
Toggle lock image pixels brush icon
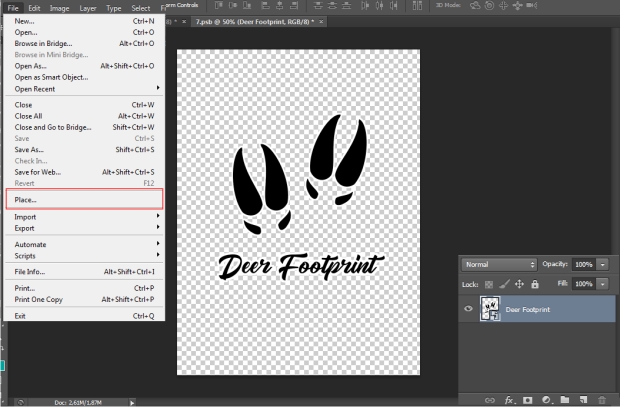503,285
